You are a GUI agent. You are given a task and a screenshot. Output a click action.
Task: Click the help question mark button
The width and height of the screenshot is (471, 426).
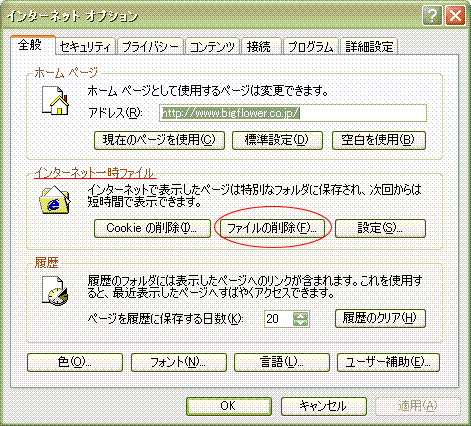click(x=432, y=15)
